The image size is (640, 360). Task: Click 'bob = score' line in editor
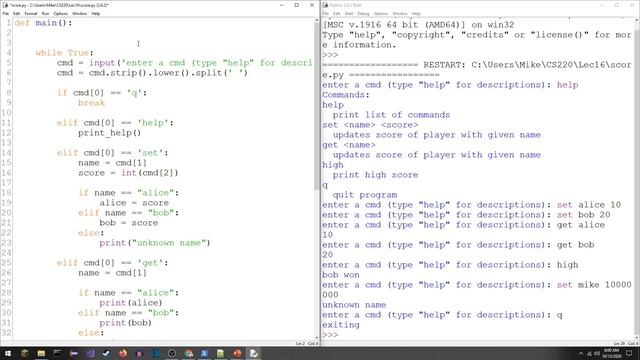[x=129, y=223]
